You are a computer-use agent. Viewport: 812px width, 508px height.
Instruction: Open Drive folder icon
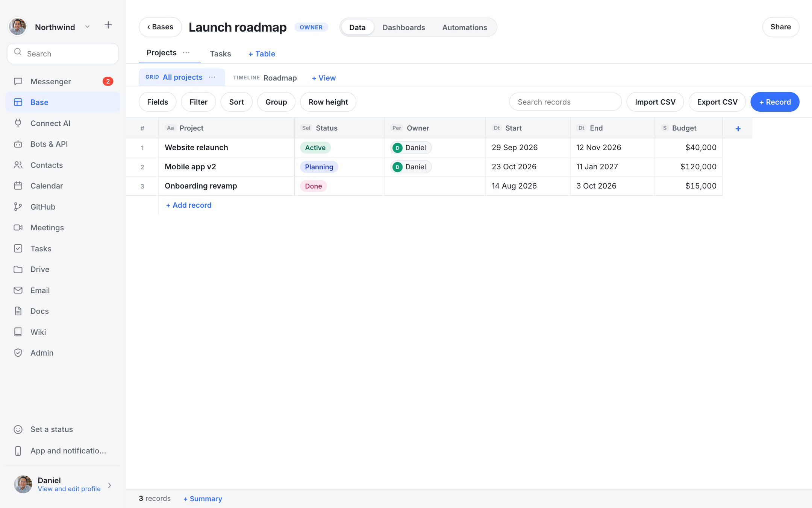pyautogui.click(x=18, y=269)
